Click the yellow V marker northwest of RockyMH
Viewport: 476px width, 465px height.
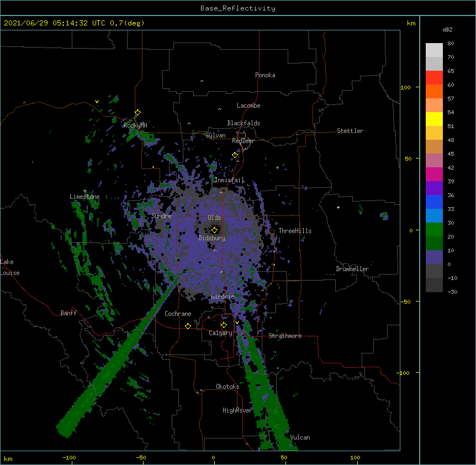coord(97,102)
